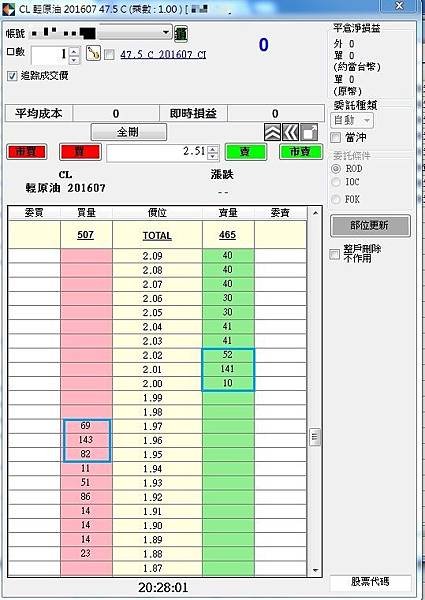Click the app icon in title bar
This screenshot has width=425, height=600.
coord(8,8)
